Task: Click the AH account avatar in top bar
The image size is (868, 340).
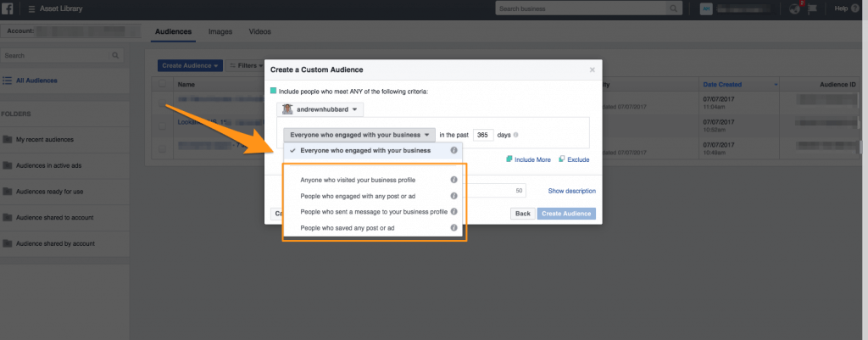Action: [705, 8]
